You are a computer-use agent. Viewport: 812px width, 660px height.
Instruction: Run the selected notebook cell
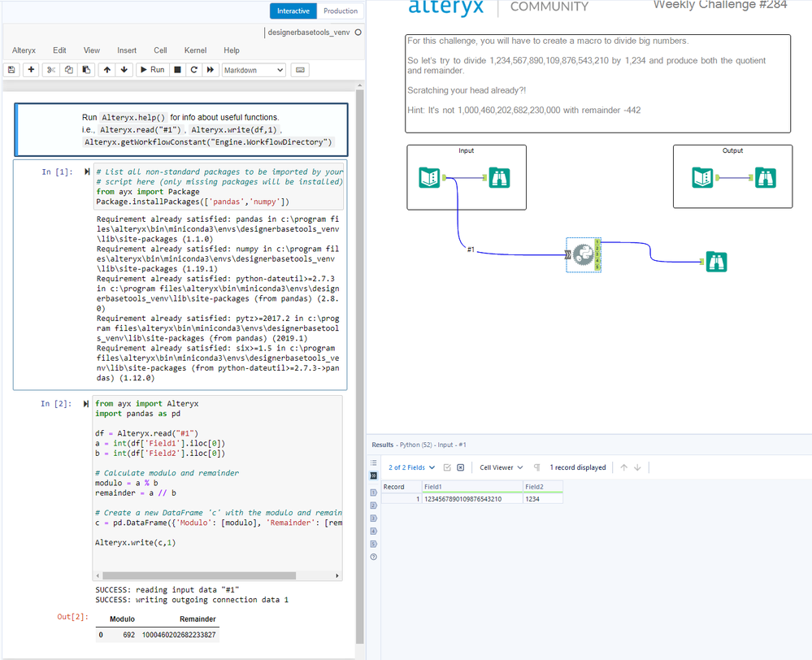(x=152, y=70)
